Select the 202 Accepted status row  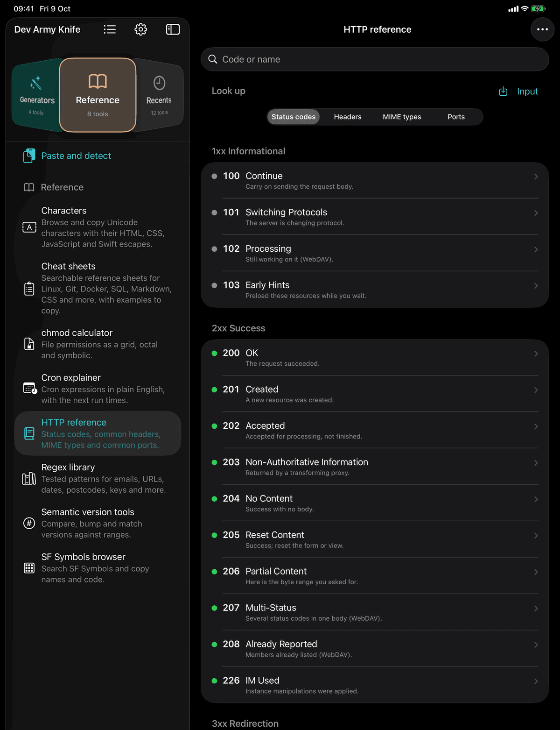375,430
